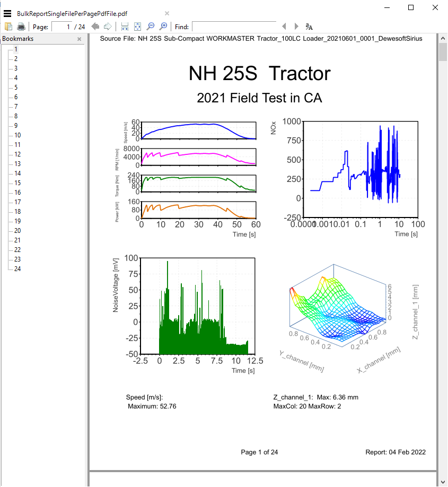The height and width of the screenshot is (487, 448).
Task: Close the Bookmarks panel
Action: click(x=79, y=38)
